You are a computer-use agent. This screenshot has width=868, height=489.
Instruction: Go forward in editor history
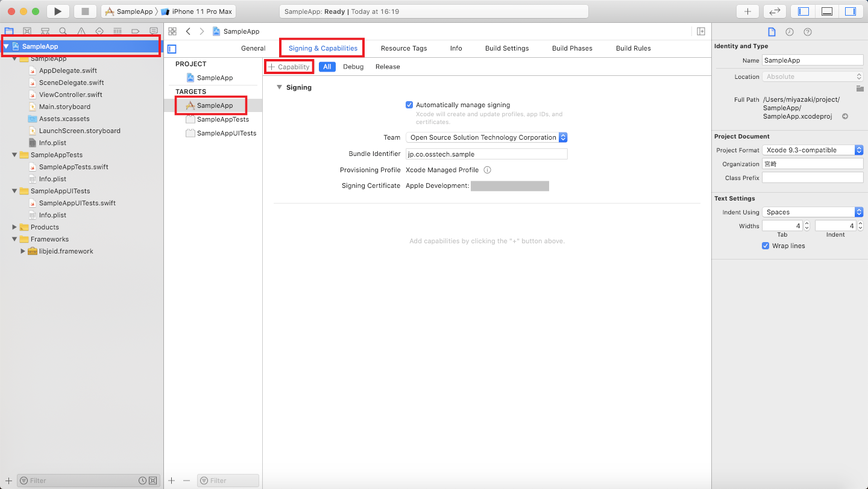pos(201,31)
